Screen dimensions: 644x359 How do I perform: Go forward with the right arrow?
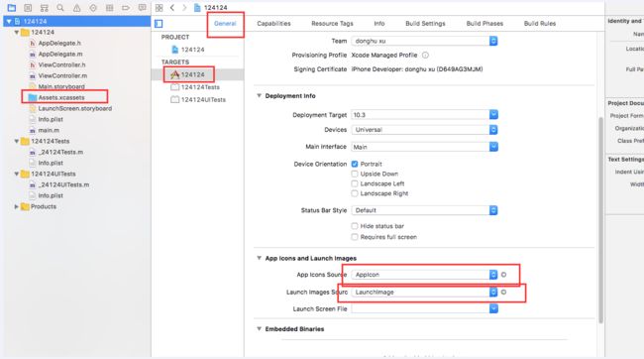[184, 8]
